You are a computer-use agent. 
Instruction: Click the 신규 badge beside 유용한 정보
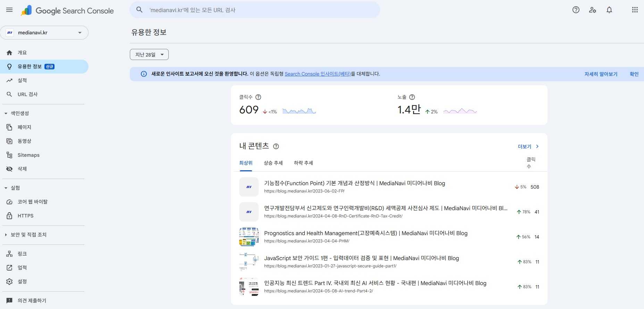tap(50, 67)
